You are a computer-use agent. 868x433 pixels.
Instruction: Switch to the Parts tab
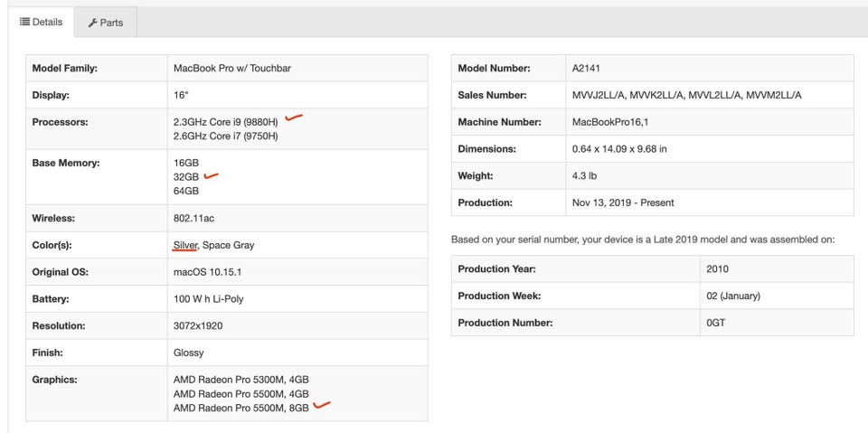[105, 23]
